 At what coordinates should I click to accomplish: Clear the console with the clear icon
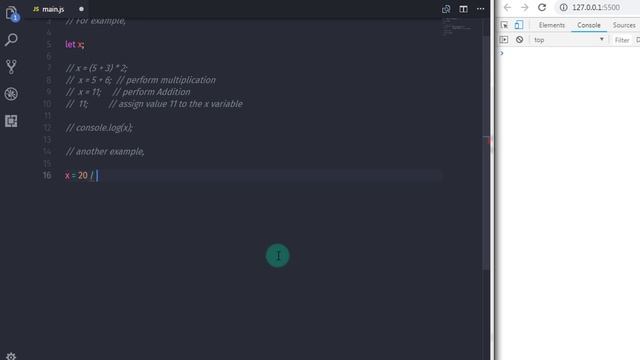[x=519, y=40]
